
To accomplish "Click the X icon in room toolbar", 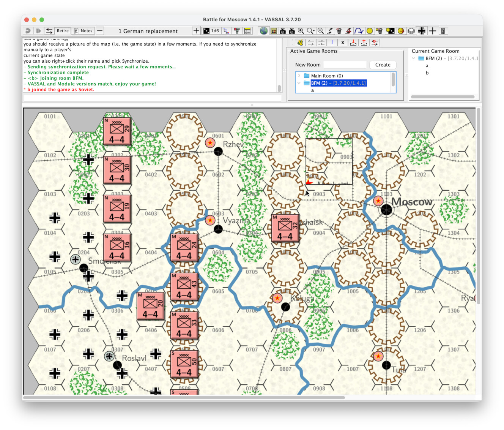I will 342,43.
